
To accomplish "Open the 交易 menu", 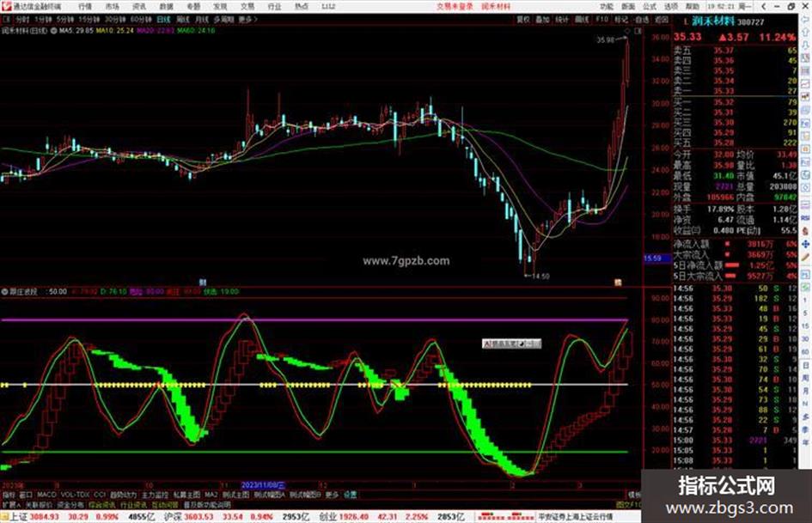I will tap(247, 6).
